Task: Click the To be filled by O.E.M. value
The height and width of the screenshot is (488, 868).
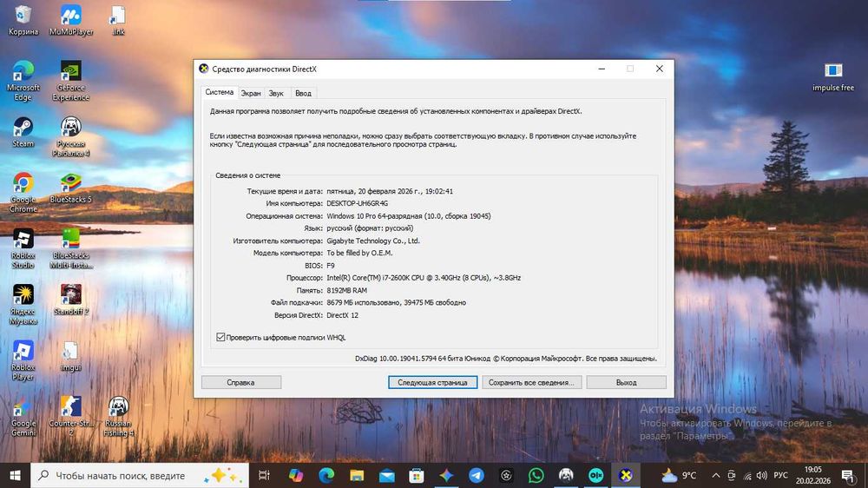Action: [x=359, y=253]
